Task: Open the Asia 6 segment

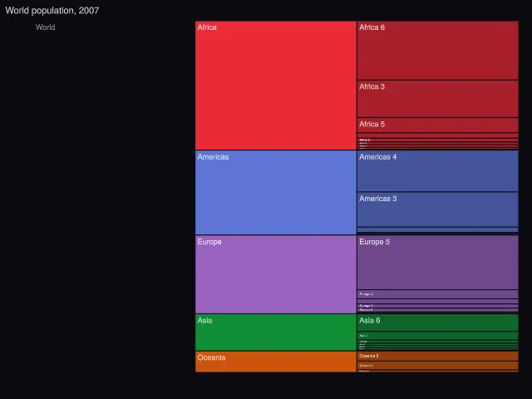Action: 438,323
